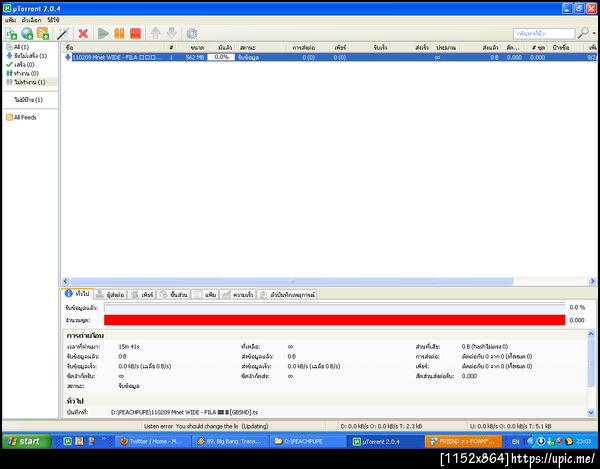Click the 562 MB size cell
The width and height of the screenshot is (600, 469).
point(194,57)
